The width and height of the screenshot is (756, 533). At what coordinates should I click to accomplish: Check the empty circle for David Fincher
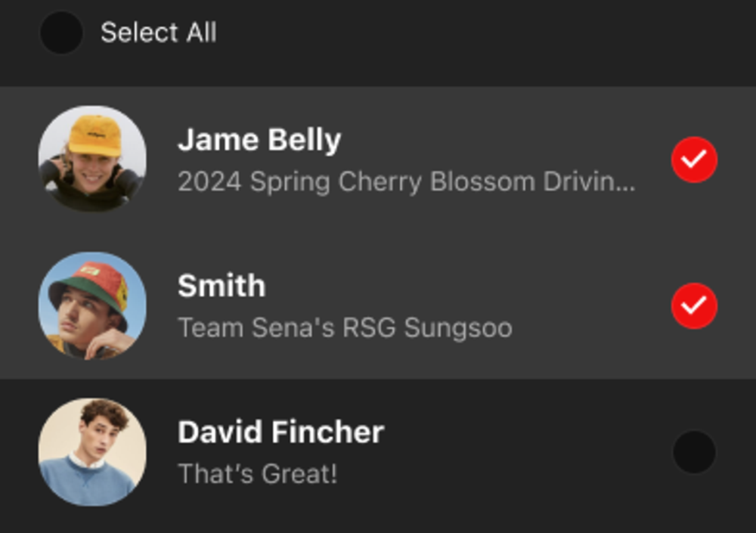(694, 452)
